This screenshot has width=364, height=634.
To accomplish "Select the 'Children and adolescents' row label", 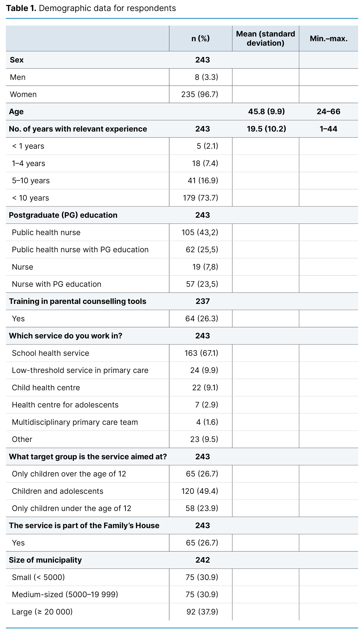I will 58,491.
